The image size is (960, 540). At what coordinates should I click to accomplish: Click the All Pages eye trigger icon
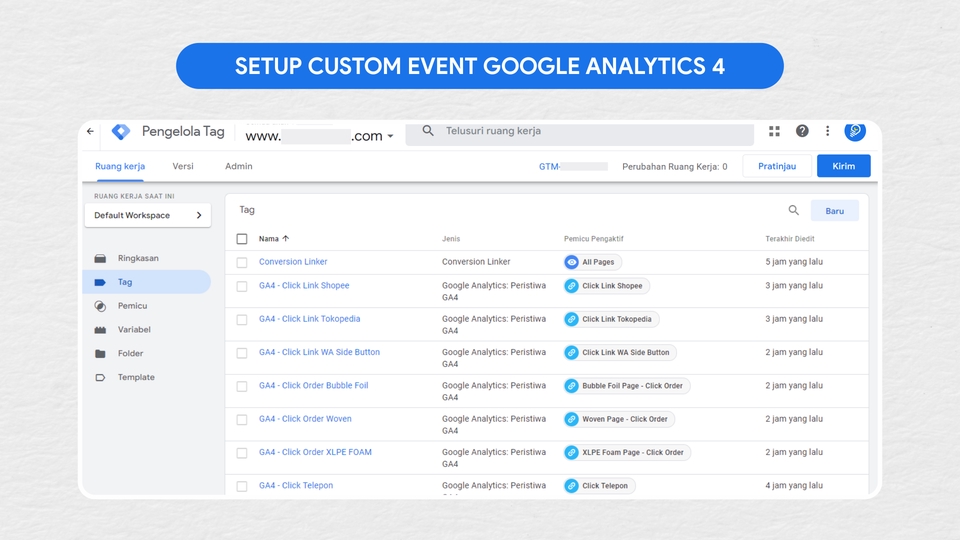[571, 262]
